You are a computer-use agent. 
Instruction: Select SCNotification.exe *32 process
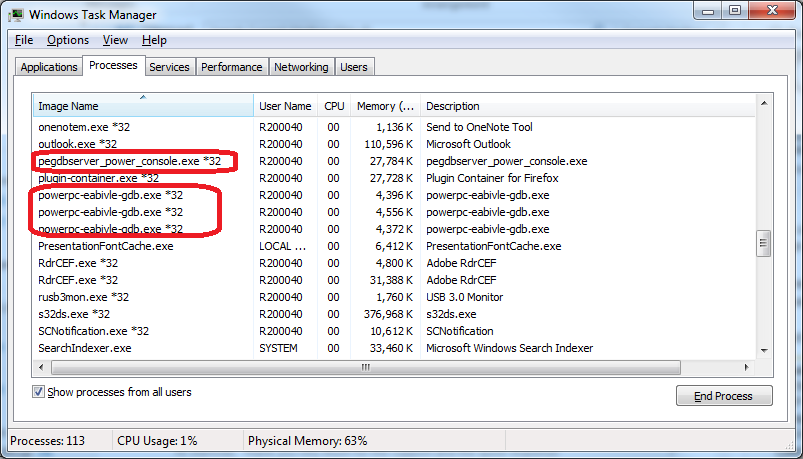[93, 331]
